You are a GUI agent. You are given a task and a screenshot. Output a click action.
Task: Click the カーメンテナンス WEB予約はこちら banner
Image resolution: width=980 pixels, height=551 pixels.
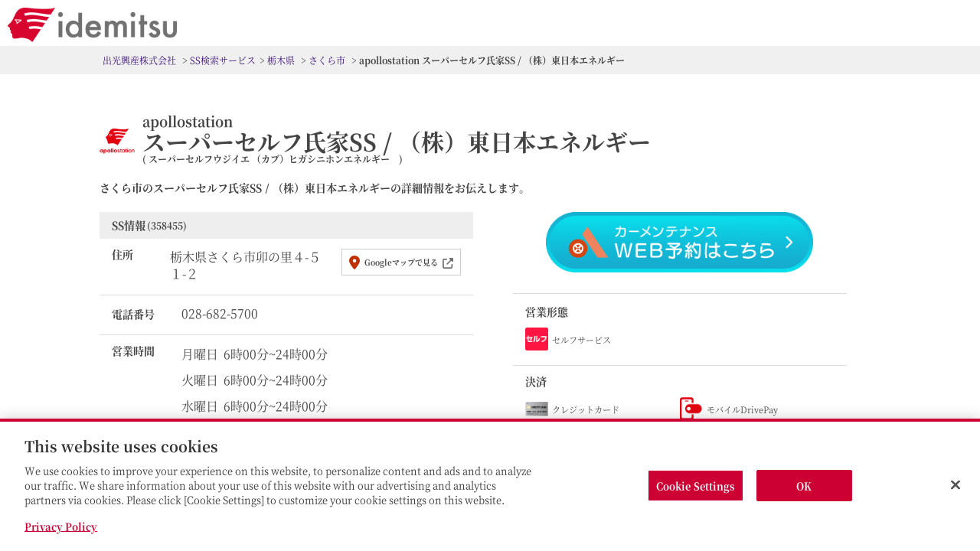coord(679,242)
